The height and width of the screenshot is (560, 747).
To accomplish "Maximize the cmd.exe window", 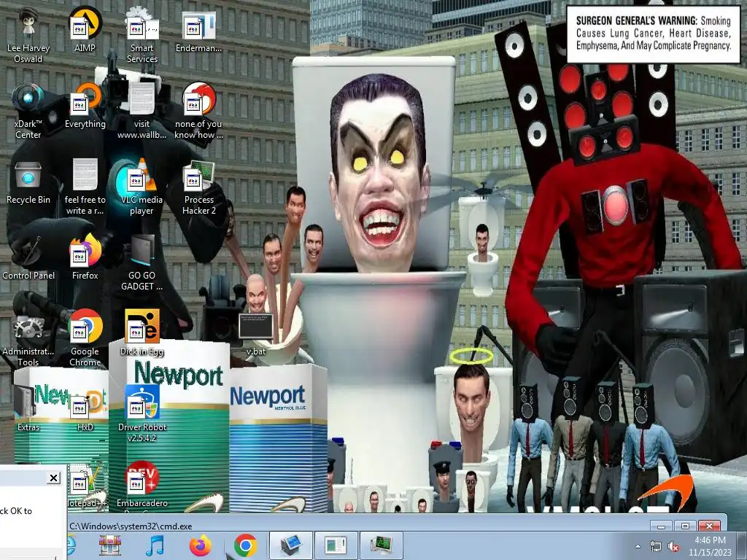I will click(x=685, y=526).
